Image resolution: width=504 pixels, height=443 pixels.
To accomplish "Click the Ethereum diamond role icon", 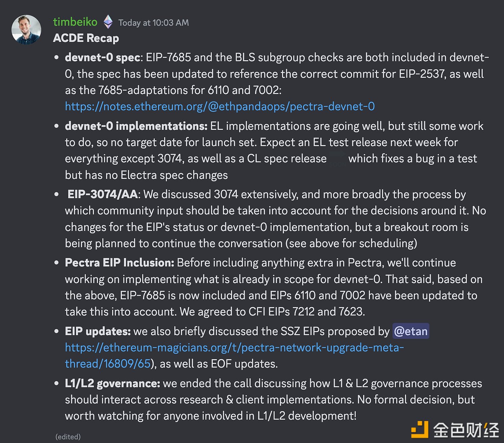I will (108, 22).
